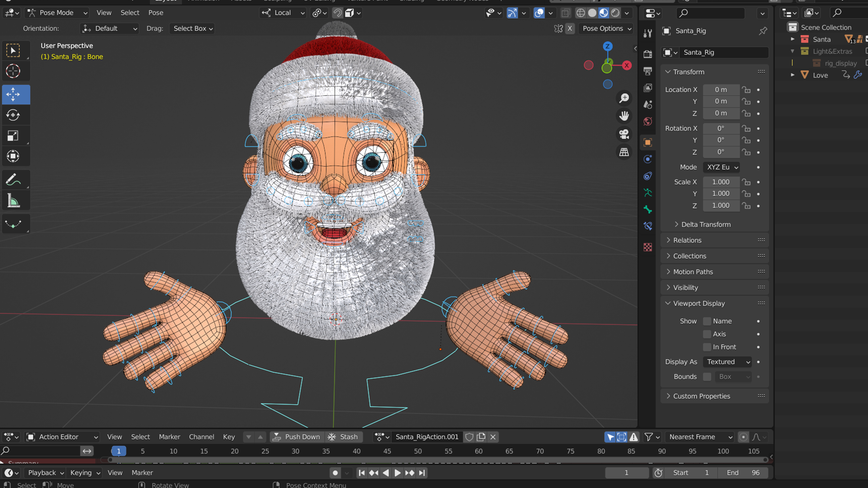
Task: Open World properties tab
Action: pos(648,122)
